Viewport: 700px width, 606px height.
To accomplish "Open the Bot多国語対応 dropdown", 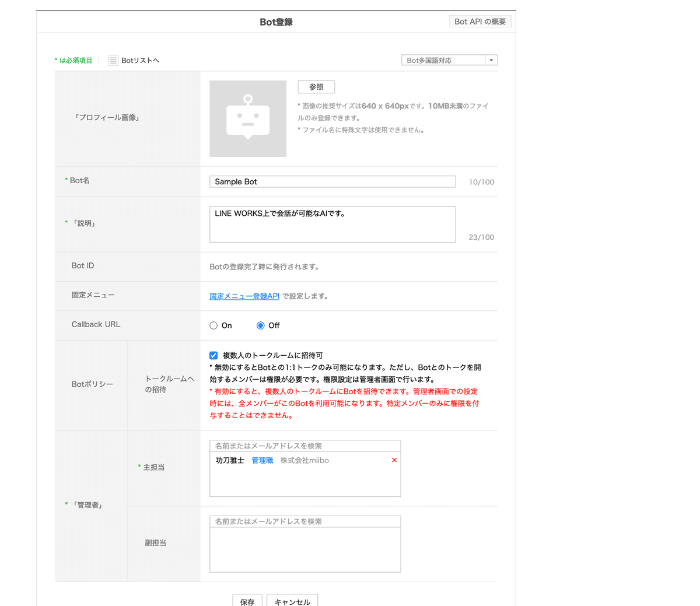I will pyautogui.click(x=449, y=60).
